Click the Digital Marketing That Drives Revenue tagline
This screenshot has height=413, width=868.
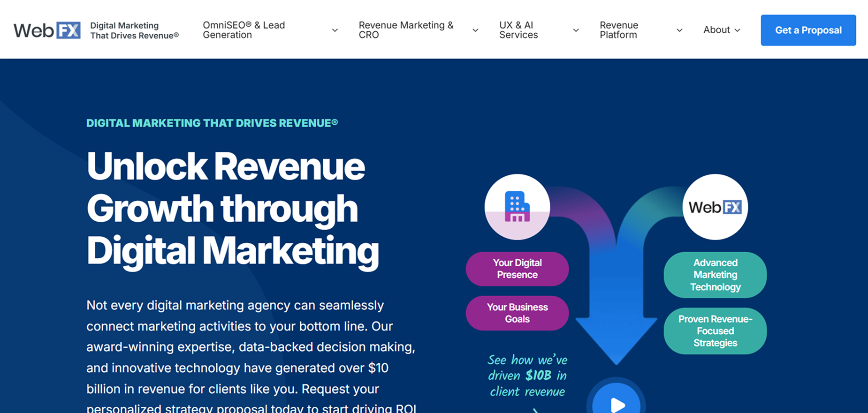134,30
